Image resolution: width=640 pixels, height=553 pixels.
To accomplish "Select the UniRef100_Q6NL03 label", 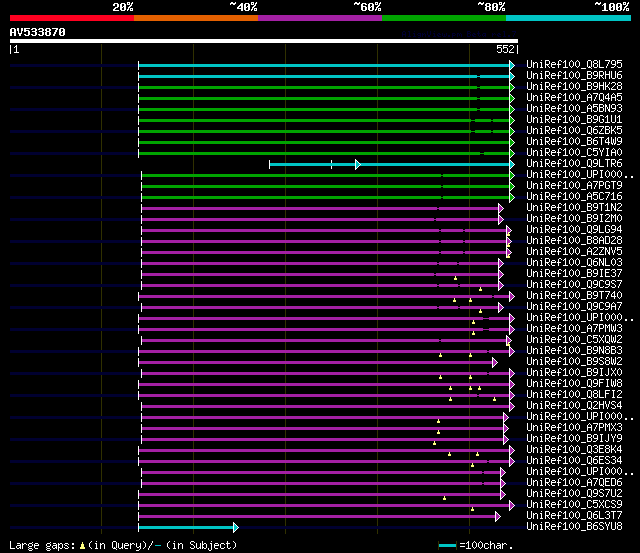I will click(x=574, y=263).
